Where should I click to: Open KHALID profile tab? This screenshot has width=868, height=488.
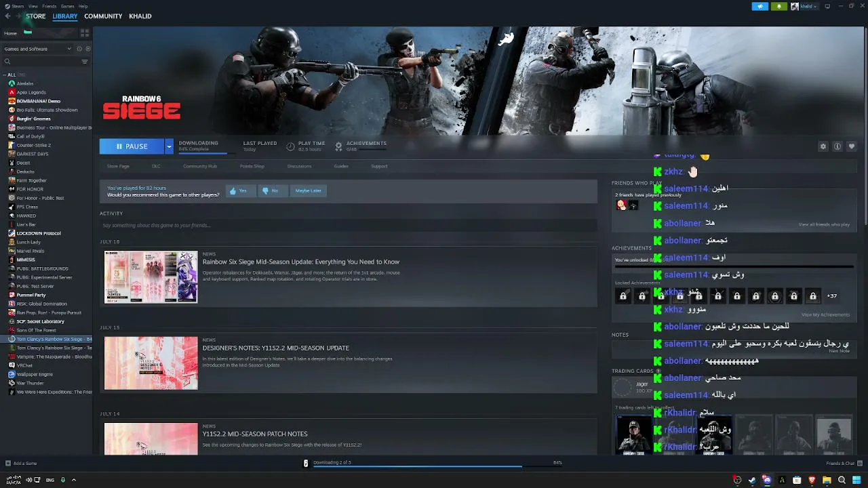pyautogui.click(x=140, y=16)
